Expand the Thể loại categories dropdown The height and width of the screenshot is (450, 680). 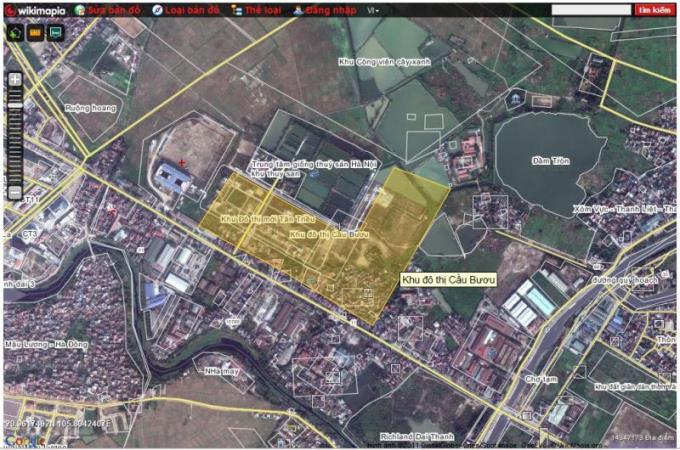255,9
